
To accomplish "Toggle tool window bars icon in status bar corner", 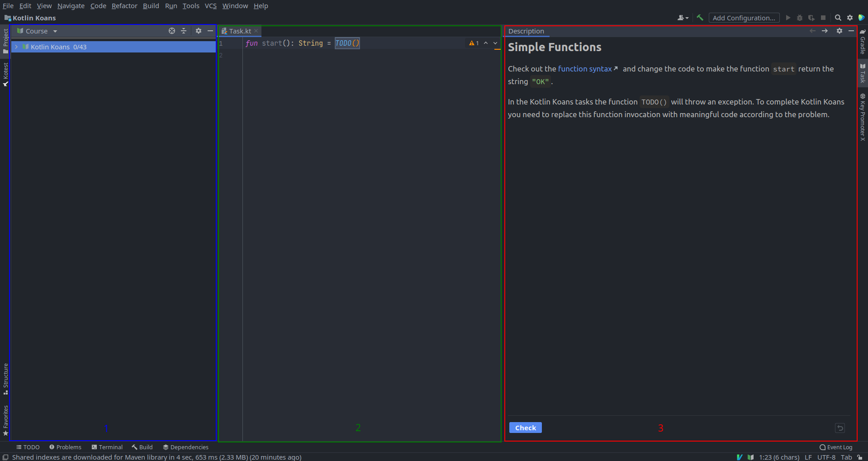I will click(x=5, y=457).
